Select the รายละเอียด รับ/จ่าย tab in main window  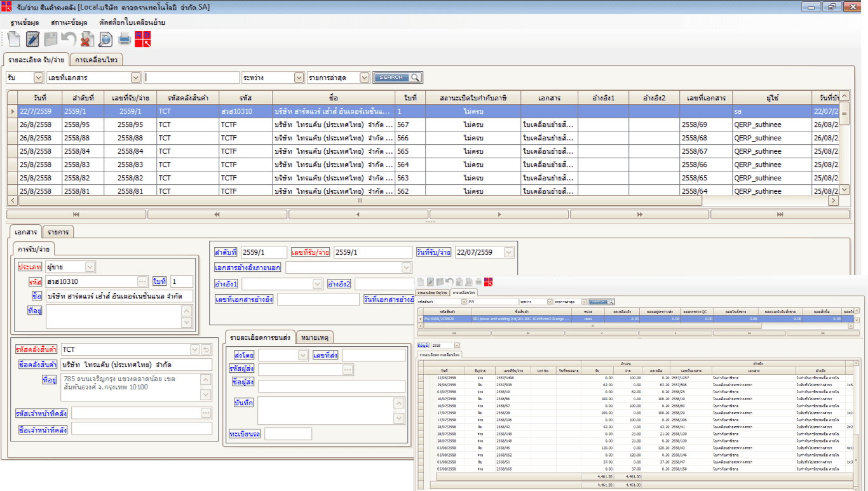click(36, 59)
